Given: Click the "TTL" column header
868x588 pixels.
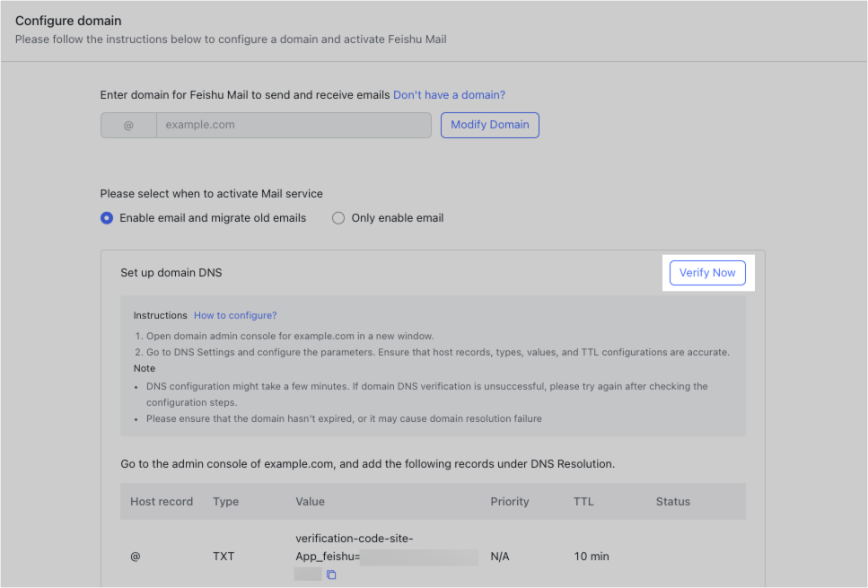Looking at the screenshot, I should pos(583,501).
